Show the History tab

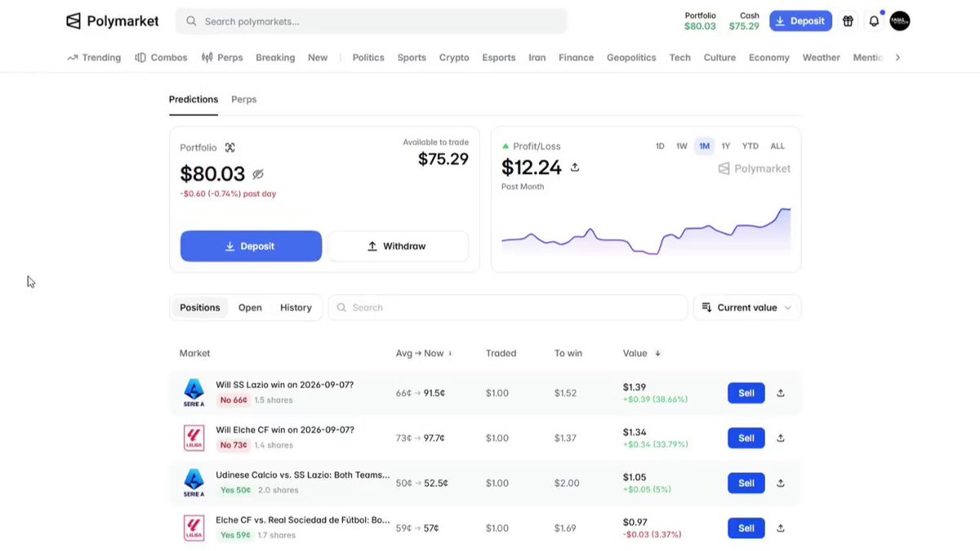[x=296, y=308]
